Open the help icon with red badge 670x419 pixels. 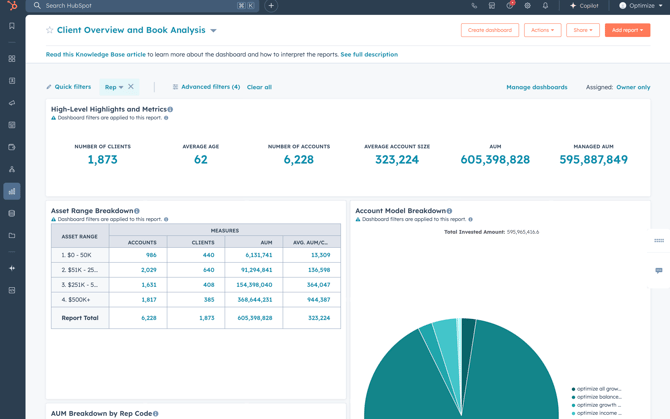point(510,6)
